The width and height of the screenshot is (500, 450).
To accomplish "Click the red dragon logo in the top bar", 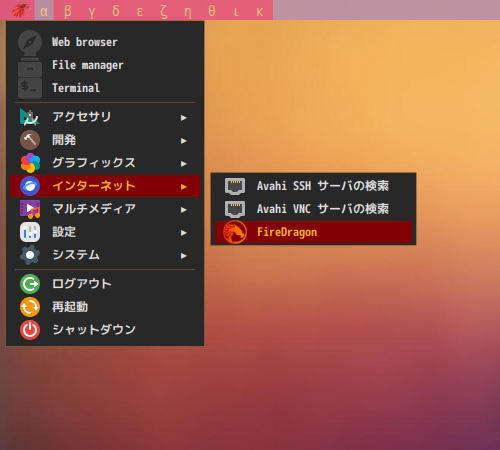I will (x=21, y=10).
